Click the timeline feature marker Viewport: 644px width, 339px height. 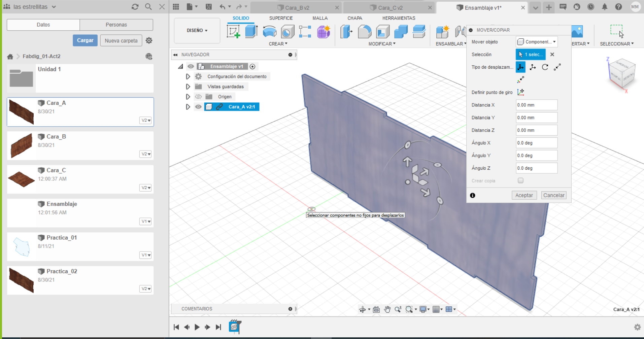click(x=234, y=327)
